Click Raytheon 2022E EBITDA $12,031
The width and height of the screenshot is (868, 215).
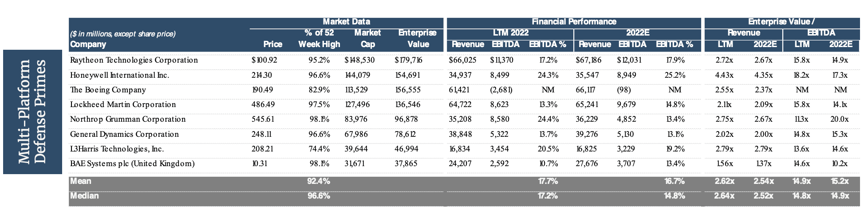[x=629, y=60]
